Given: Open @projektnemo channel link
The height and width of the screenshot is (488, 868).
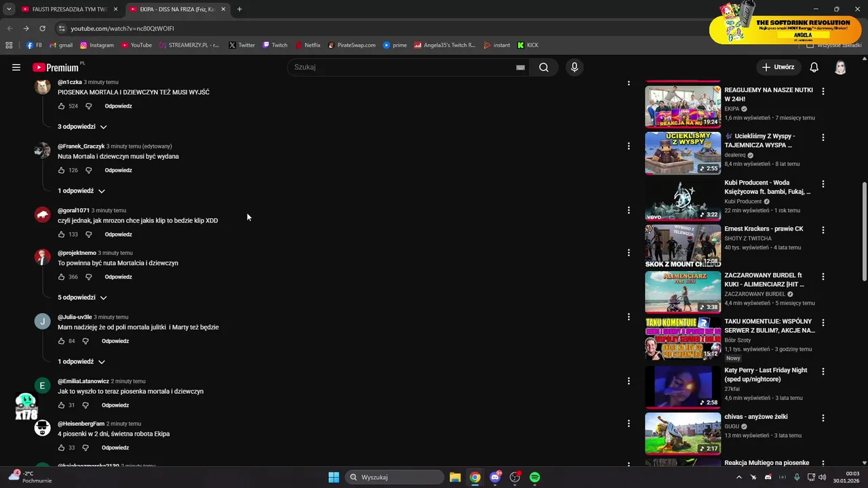Looking at the screenshot, I should click(77, 253).
